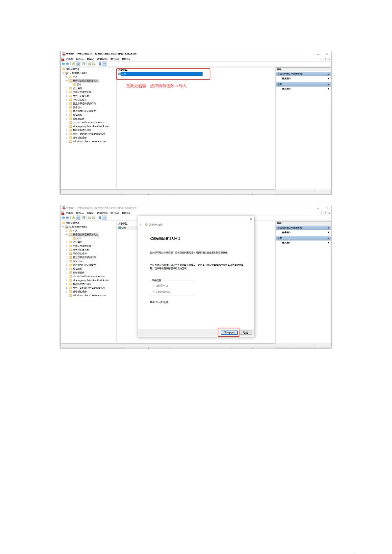Click the Back arrow icon in the top window toolbar
The width and height of the screenshot is (392, 554).
63,64
